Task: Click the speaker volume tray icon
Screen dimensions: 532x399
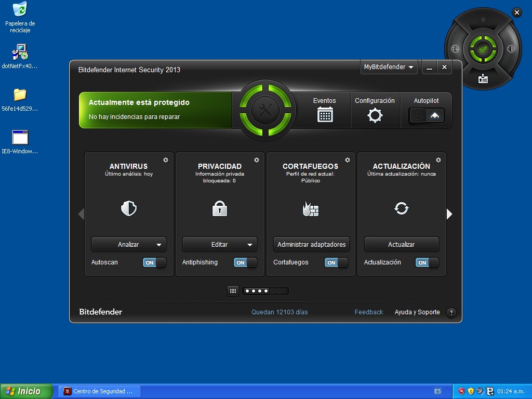Action: [x=480, y=391]
